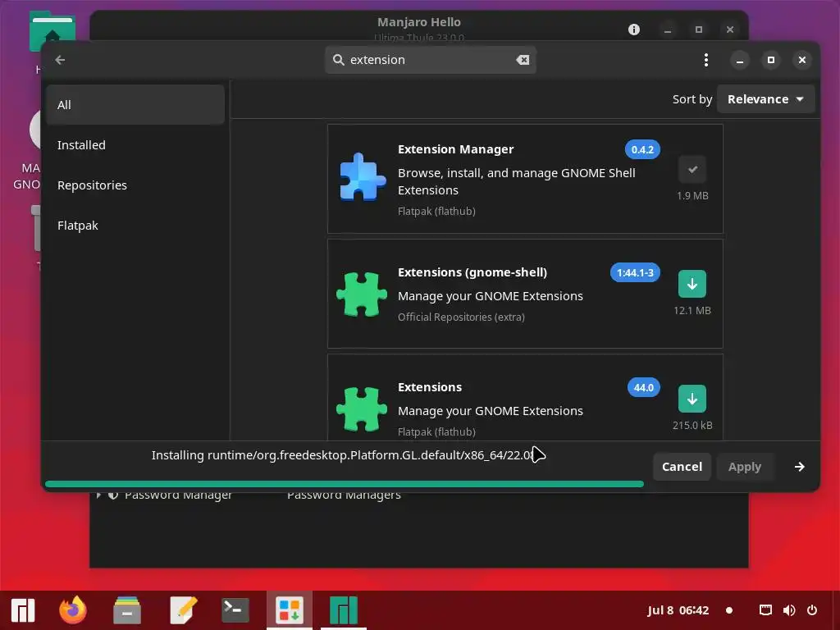Screen dimensions: 840x630
Task: Cancel the running installation
Action: click(682, 467)
